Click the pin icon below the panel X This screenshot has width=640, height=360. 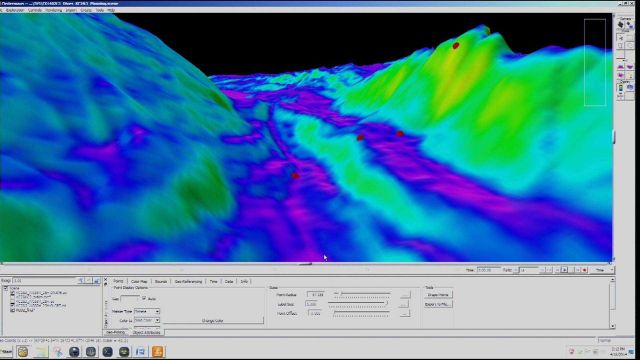tap(105, 284)
